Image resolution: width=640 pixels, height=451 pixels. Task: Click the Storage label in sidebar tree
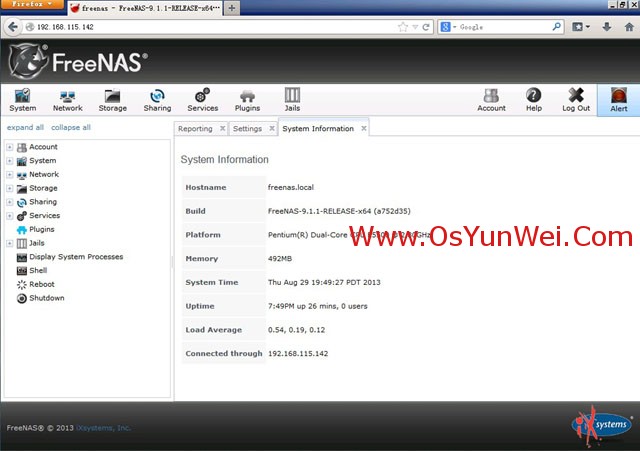tap(43, 188)
